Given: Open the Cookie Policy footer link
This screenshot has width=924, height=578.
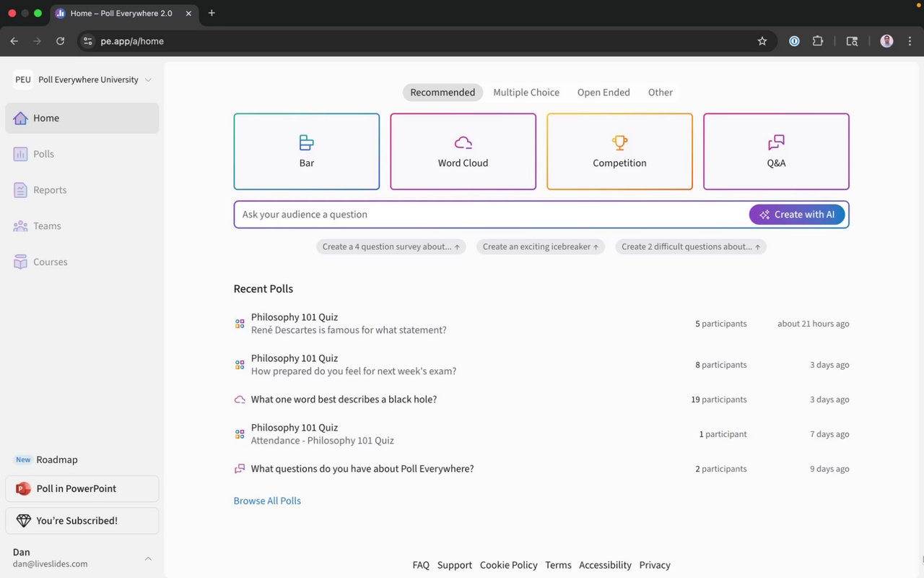Looking at the screenshot, I should 509,565.
